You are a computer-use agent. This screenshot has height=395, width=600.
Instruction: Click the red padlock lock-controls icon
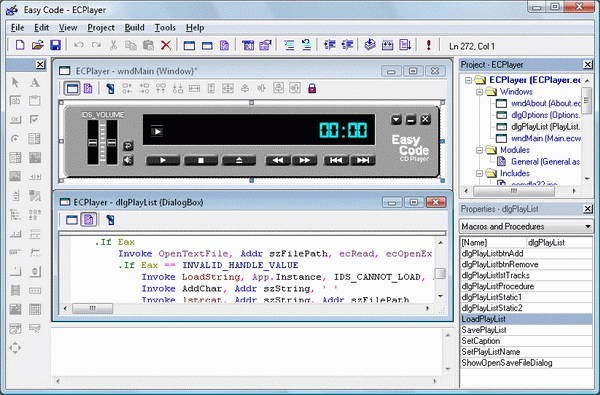[312, 88]
